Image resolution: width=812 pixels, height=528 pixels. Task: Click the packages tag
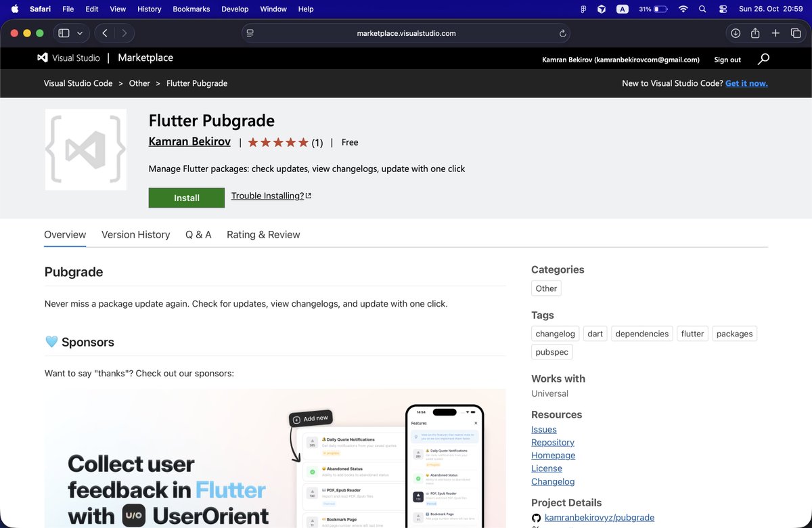tap(734, 334)
